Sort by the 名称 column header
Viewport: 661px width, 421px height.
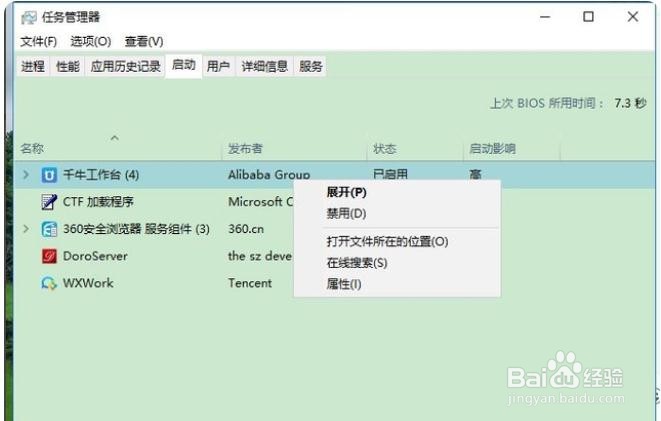[32, 148]
